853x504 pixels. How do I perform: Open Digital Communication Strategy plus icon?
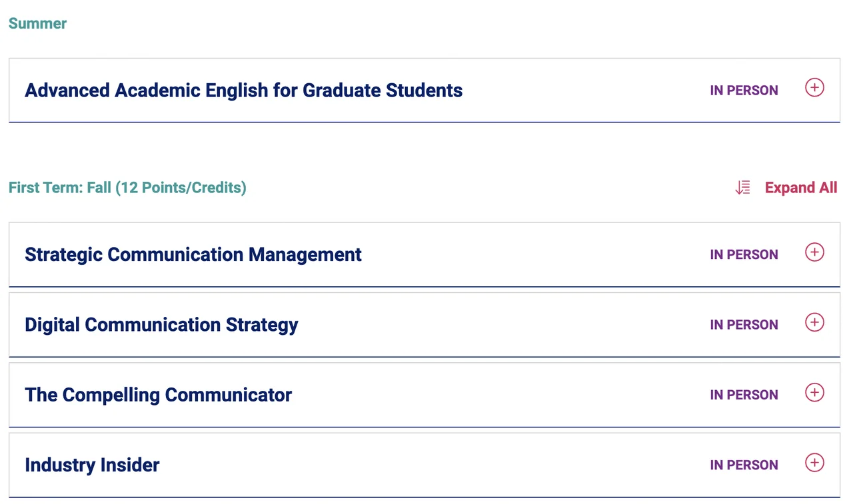[x=814, y=322]
